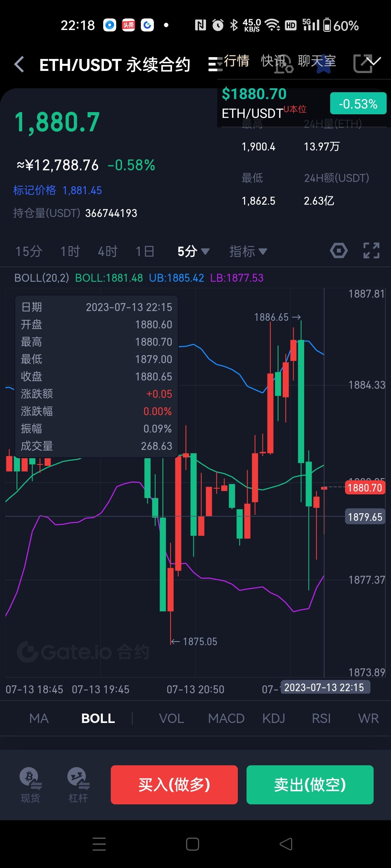Switch the chart to 1时 interval
This screenshot has width=391, height=868.
[70, 251]
